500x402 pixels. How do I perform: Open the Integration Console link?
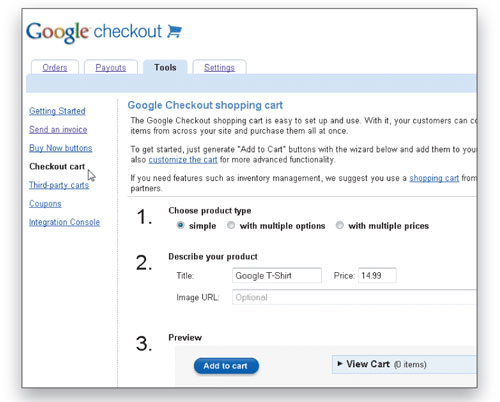64,222
